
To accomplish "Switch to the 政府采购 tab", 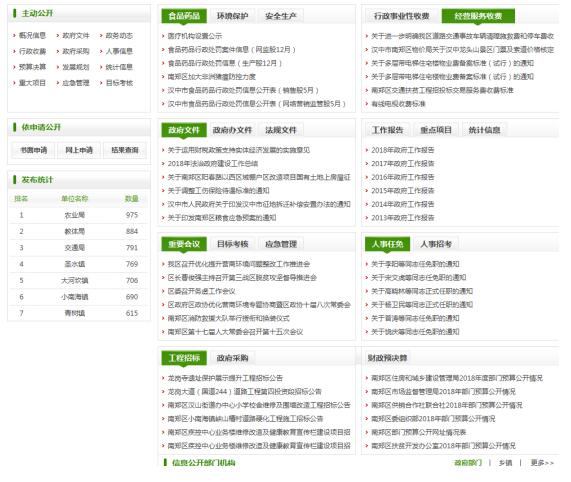I will point(232,358).
